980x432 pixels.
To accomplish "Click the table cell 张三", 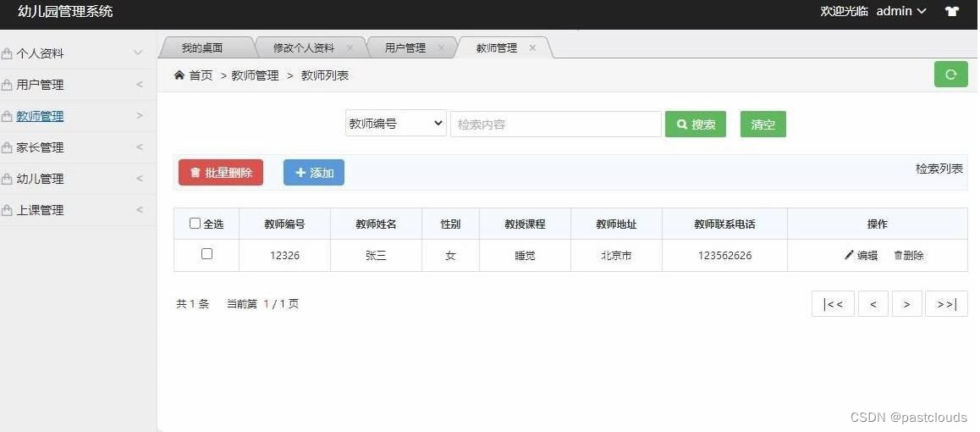I will (x=377, y=256).
